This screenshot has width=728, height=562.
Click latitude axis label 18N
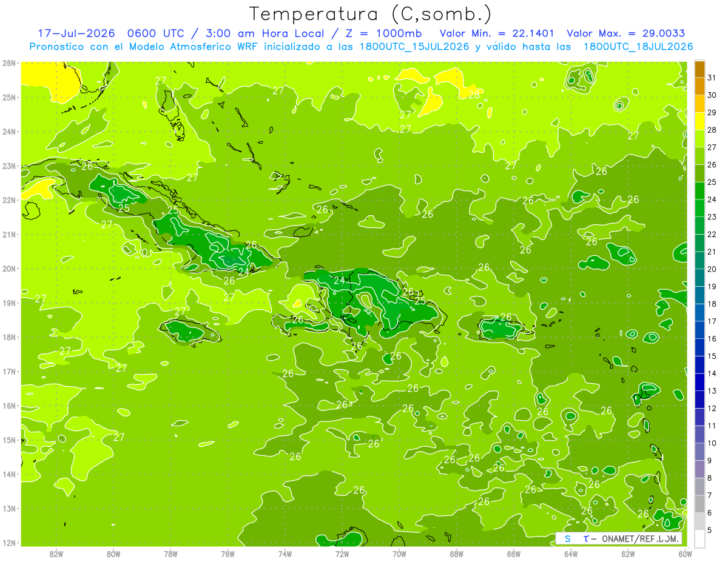coord(9,337)
